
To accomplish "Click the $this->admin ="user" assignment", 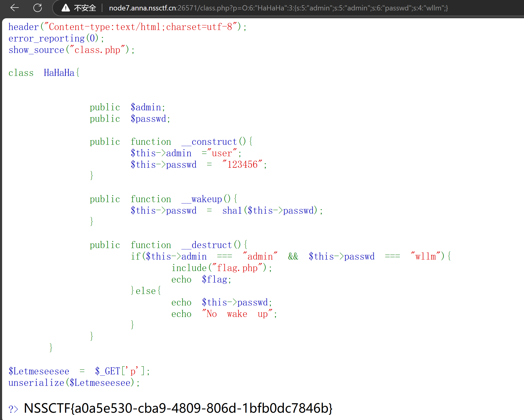I will pos(186,153).
